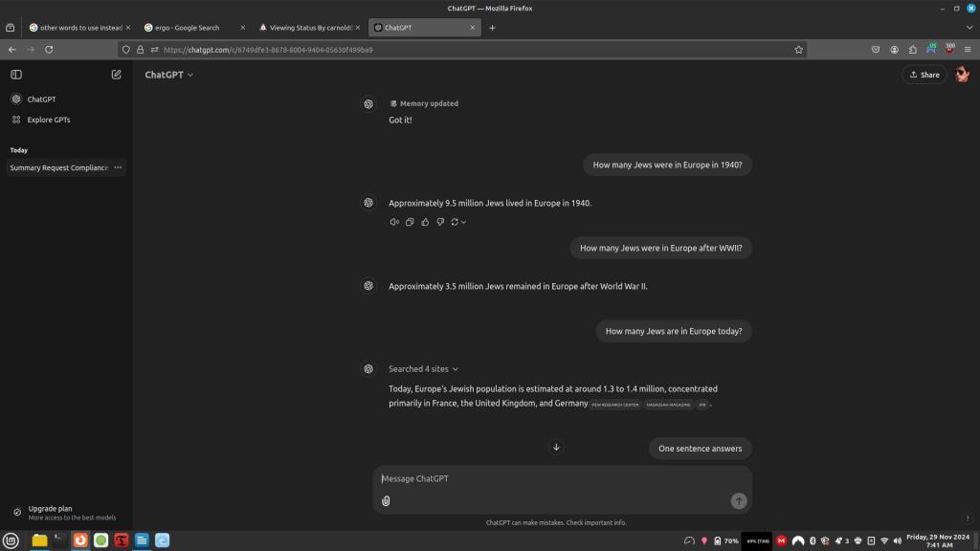This screenshot has width=980, height=551.
Task: Start a new chat with the compose icon
Action: coord(116,75)
